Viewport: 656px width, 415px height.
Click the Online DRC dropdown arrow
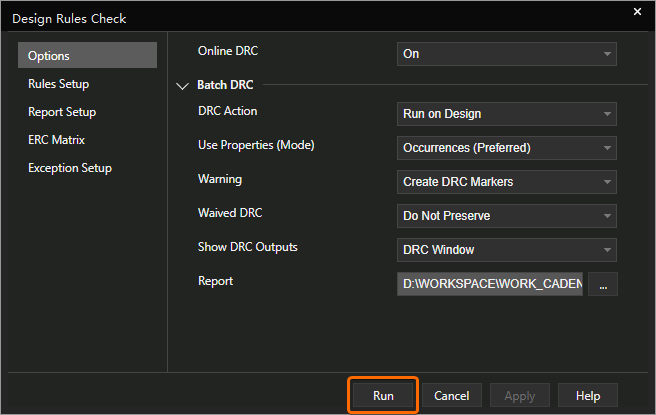click(607, 54)
